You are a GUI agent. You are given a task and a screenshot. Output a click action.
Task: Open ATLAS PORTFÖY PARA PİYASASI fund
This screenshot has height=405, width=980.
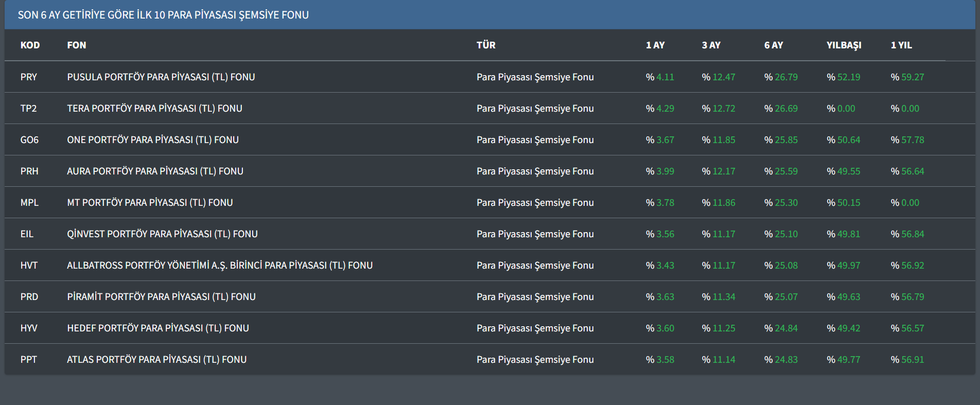pos(156,360)
